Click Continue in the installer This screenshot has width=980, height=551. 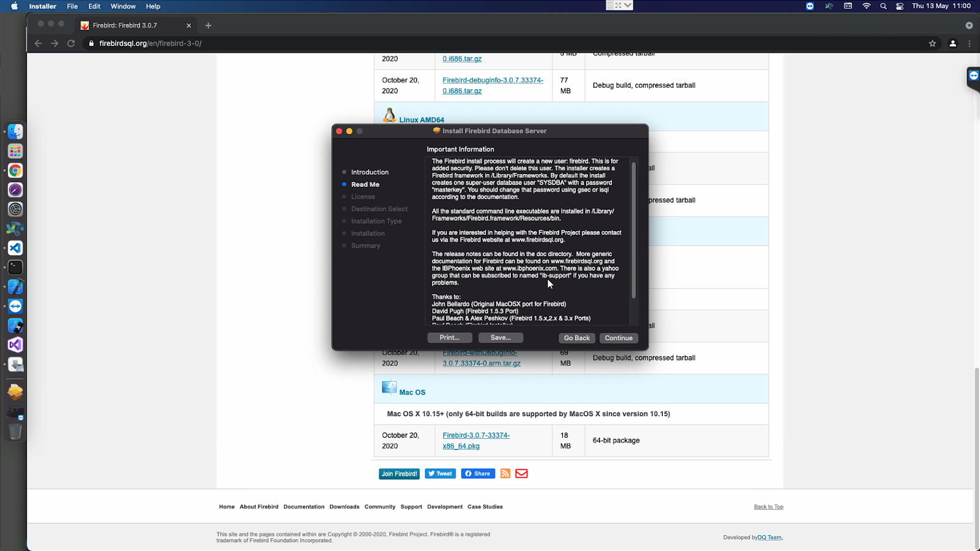pyautogui.click(x=619, y=338)
